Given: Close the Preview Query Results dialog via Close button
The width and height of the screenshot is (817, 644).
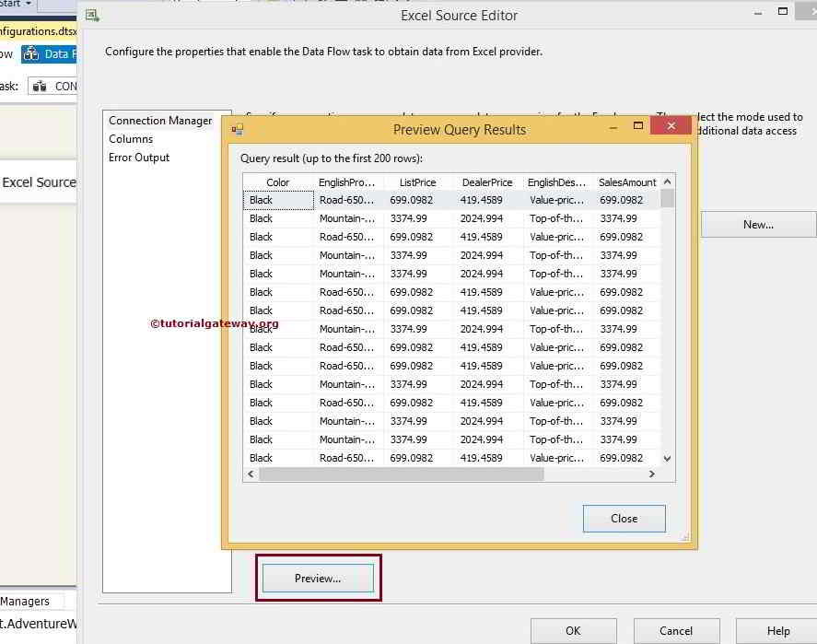Looking at the screenshot, I should (x=624, y=518).
